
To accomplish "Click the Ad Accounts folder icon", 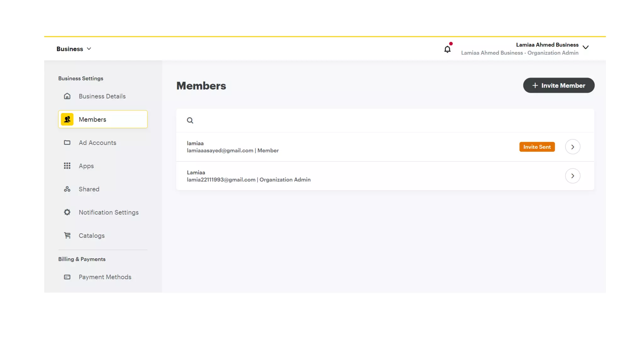I will pyautogui.click(x=67, y=143).
